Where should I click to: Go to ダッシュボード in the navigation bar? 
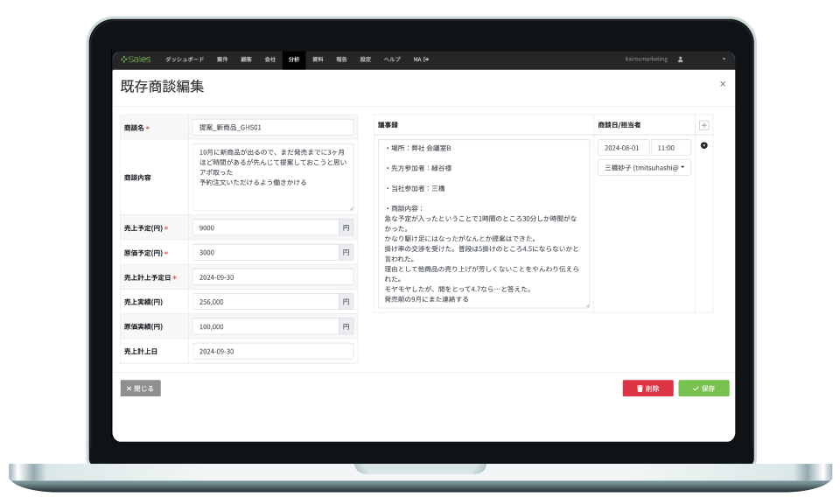point(185,59)
